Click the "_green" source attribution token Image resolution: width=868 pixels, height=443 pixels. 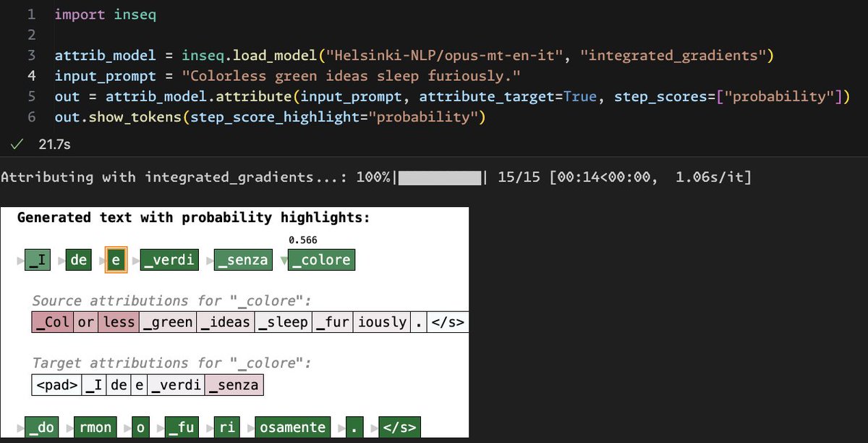167,321
